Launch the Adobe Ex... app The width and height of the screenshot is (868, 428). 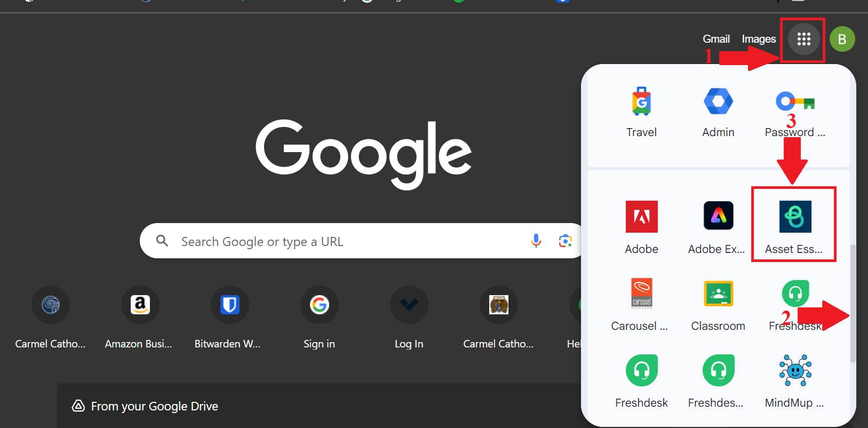coord(718,228)
